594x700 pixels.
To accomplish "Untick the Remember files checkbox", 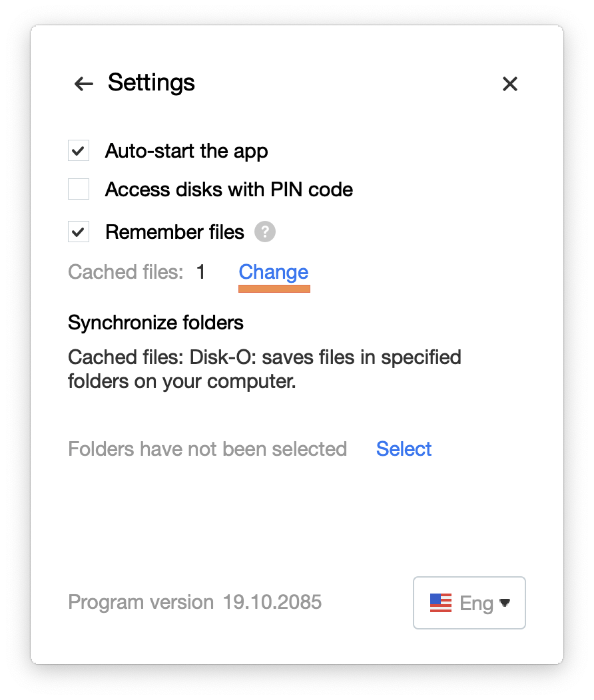I will tap(79, 232).
